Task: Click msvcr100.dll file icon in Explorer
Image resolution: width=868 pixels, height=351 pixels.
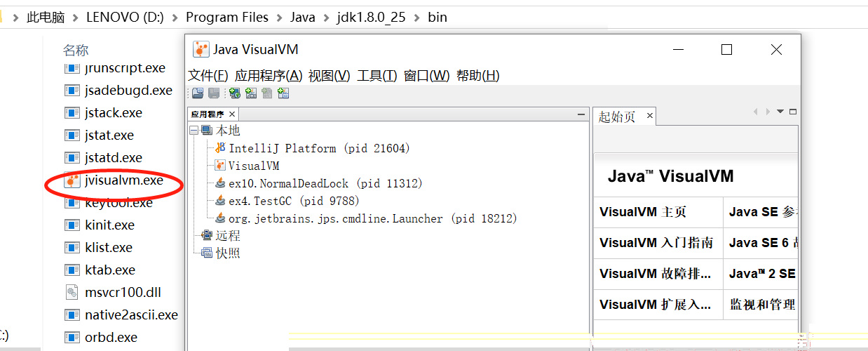Action: tap(72, 292)
